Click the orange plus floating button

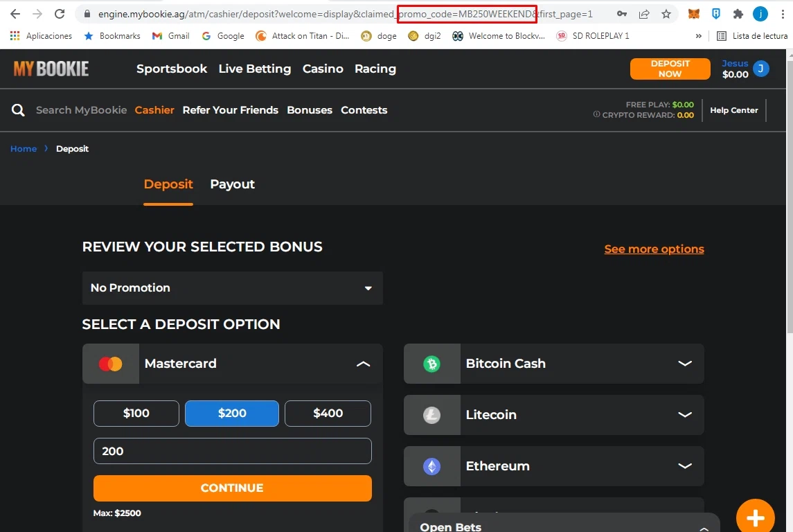click(x=756, y=517)
